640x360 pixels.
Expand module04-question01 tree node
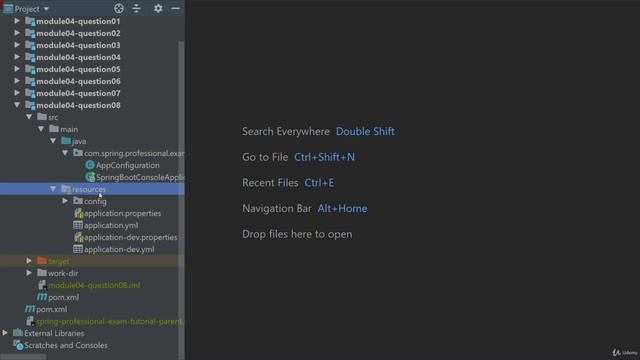(17, 21)
